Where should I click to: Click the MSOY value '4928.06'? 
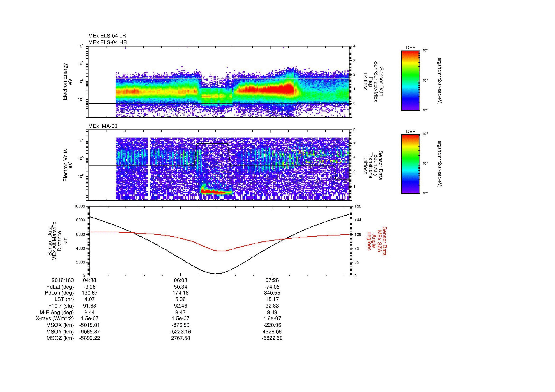click(x=272, y=332)
